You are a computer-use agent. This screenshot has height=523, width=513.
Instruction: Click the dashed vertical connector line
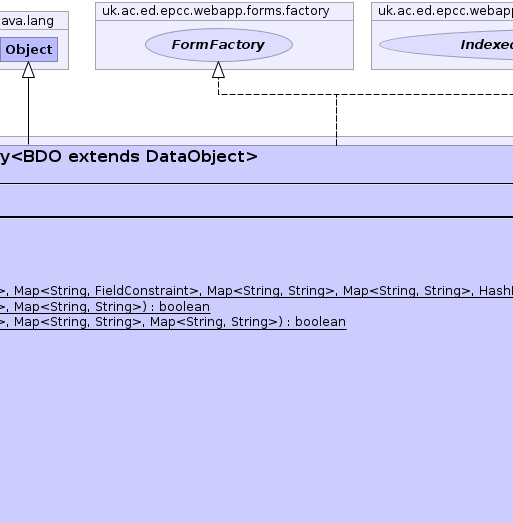336,120
